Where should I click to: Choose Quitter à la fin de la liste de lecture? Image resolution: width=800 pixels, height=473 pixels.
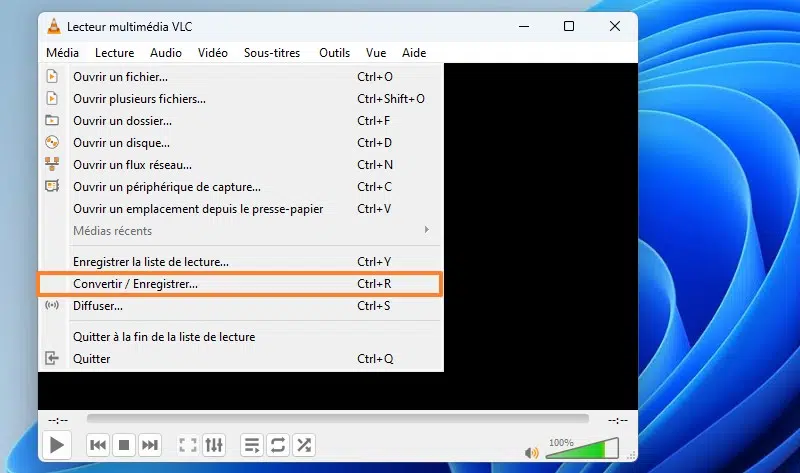[240, 337]
